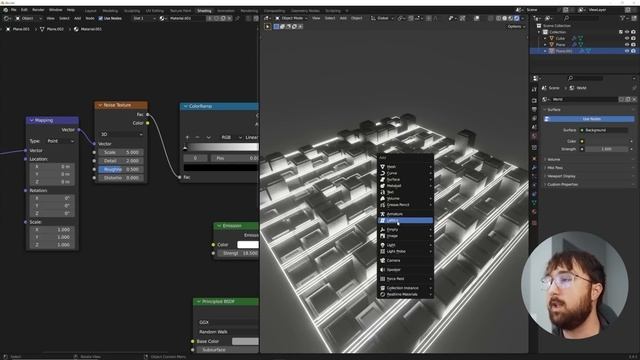Click the Mapping Scale Z value field
Image resolution: width=640 pixels, height=360 pixels.
[x=52, y=245]
